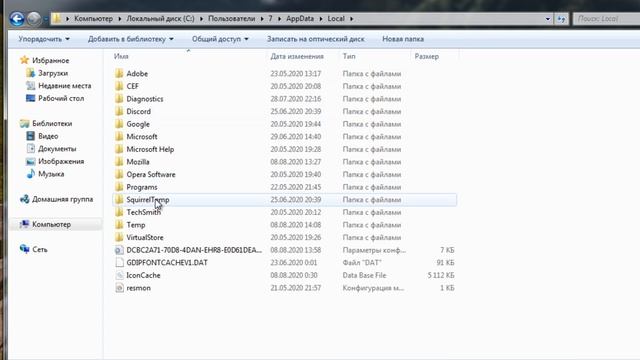Select the Diagnostics folder icon
The image size is (640, 360).
119,99
